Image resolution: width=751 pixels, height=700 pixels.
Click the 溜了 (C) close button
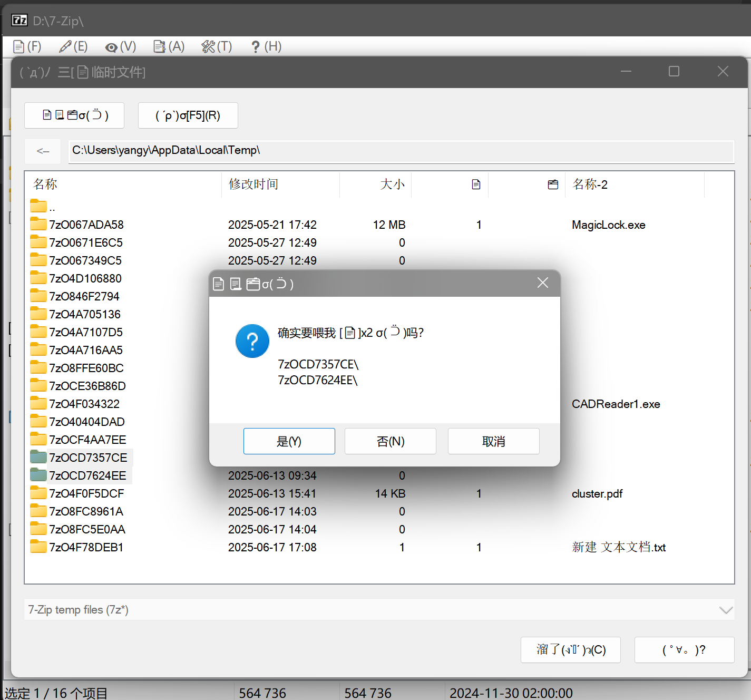(x=570, y=650)
